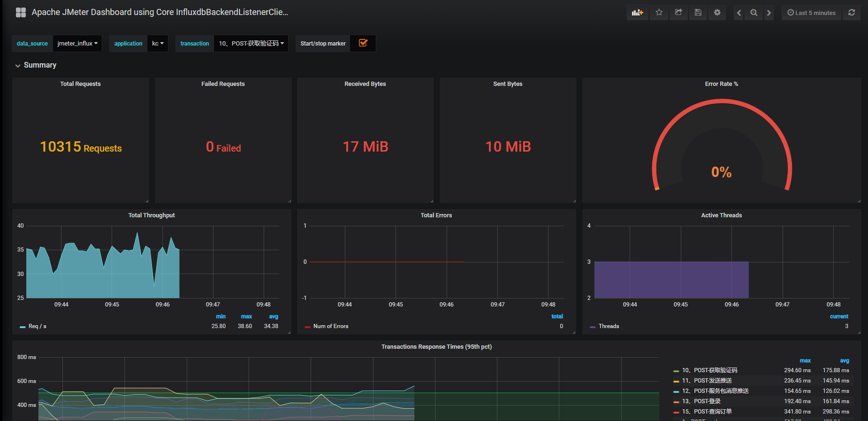Toggle the Start/stop marker checkbox
The width and height of the screenshot is (868, 421).
(363, 43)
